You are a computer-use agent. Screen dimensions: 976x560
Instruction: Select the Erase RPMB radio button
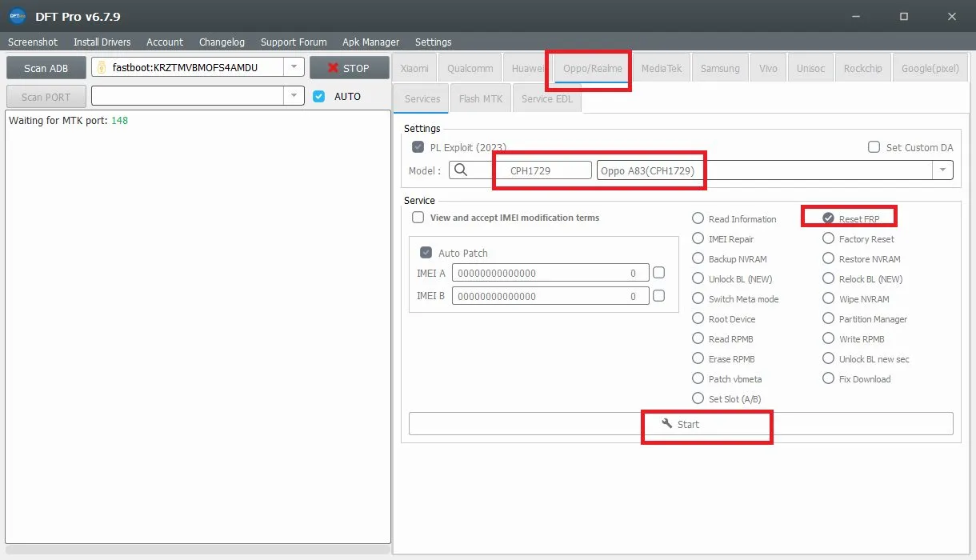pyautogui.click(x=698, y=358)
